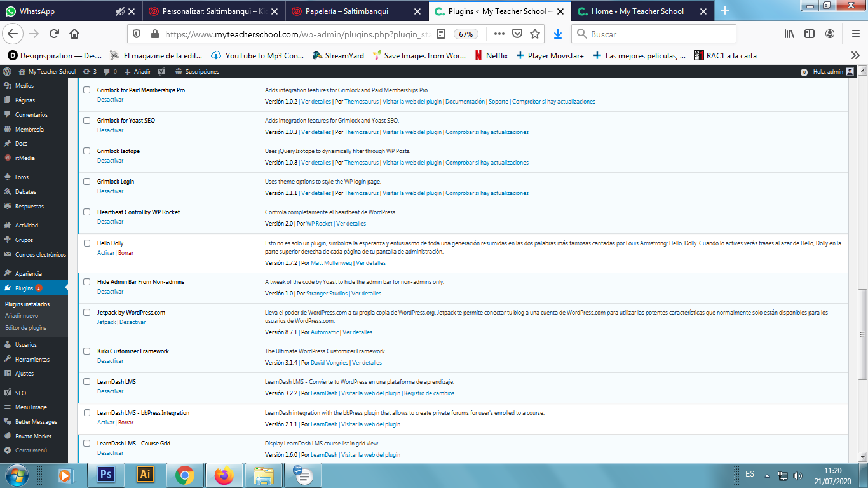Check the Hello Dolly plugin checkbox
This screenshot has height=488, width=868.
(x=87, y=243)
